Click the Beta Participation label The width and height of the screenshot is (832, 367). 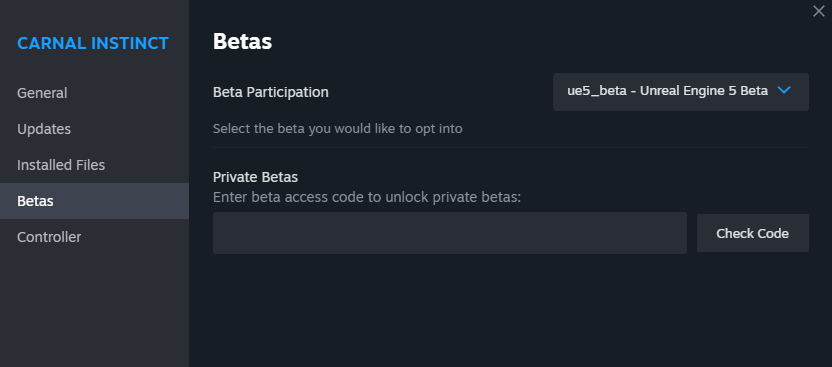271,92
